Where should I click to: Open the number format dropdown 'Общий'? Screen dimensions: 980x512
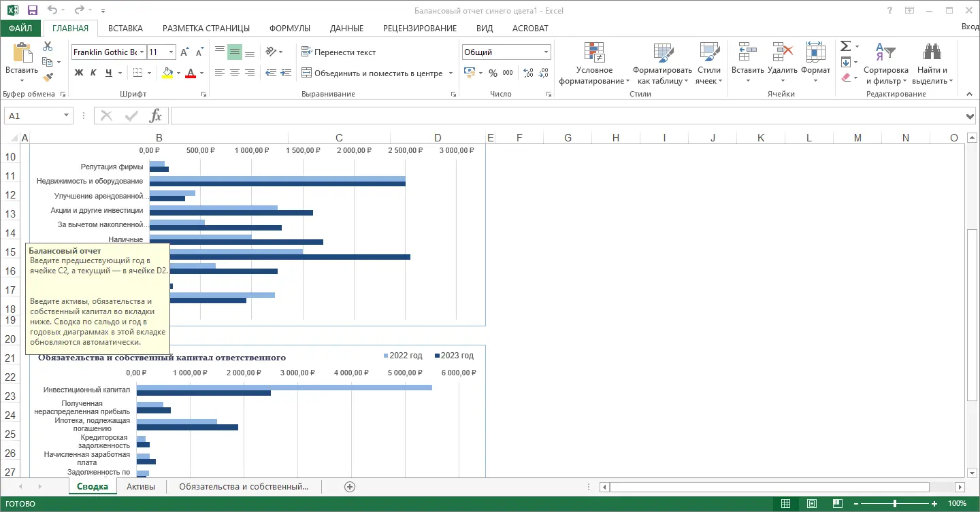546,52
